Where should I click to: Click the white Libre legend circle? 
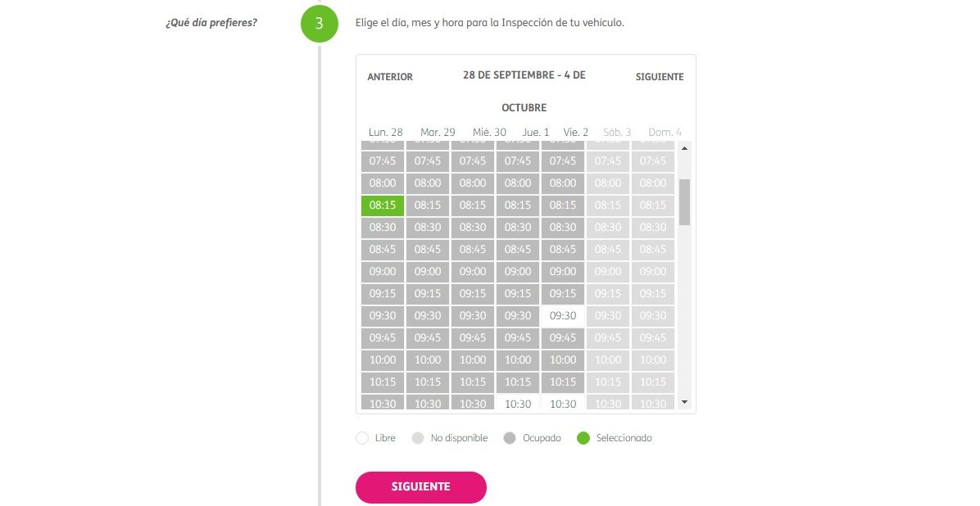(x=362, y=438)
